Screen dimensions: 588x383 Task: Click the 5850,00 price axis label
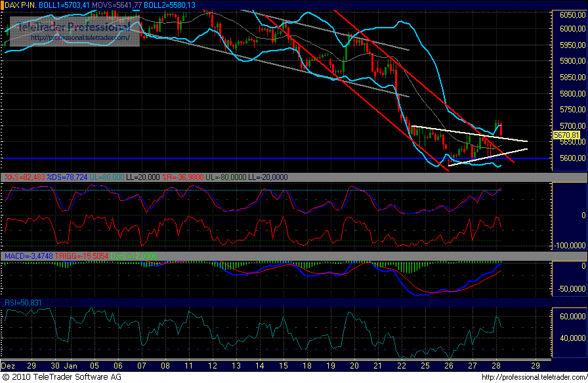(572, 78)
